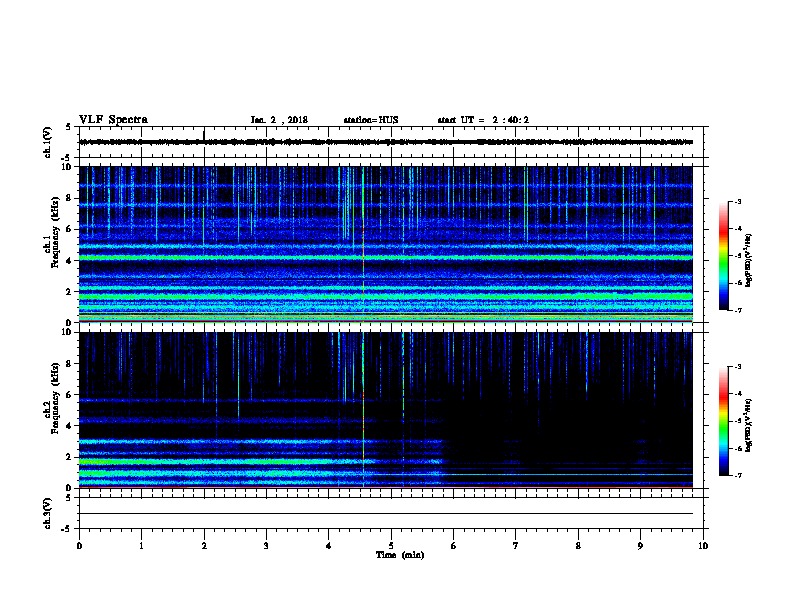
Task: Click the ch.3(V) axis label
Action: click(48, 513)
